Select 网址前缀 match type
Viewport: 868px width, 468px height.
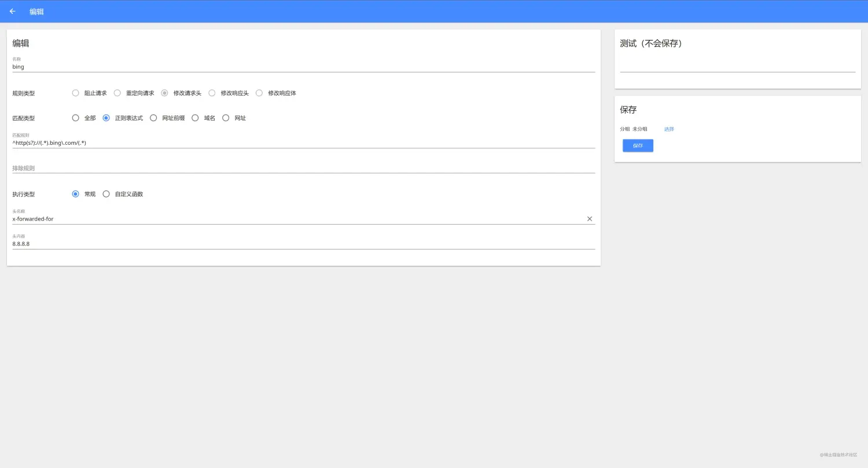pos(153,118)
